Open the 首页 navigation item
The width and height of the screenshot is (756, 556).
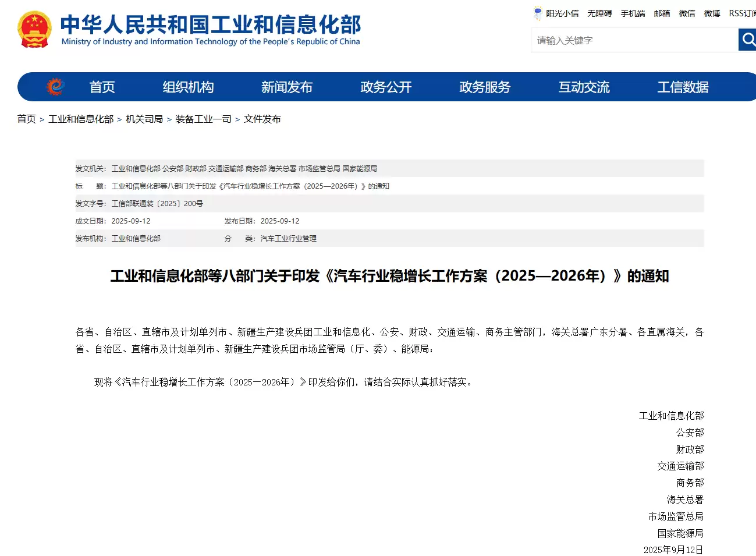click(x=102, y=87)
